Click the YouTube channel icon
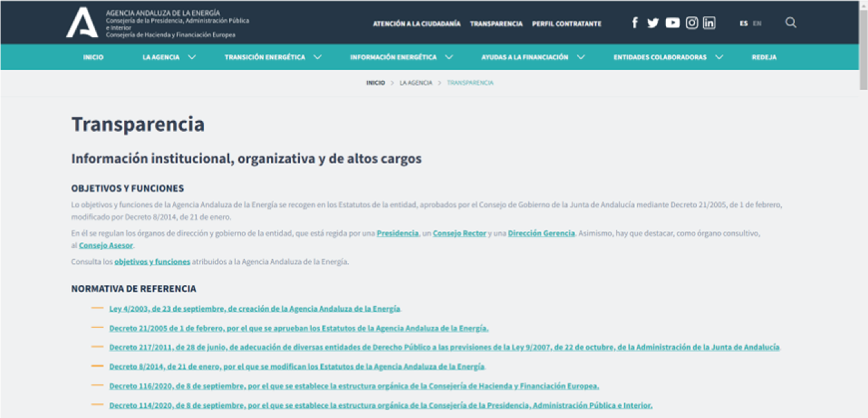The width and height of the screenshot is (868, 418). tap(672, 23)
